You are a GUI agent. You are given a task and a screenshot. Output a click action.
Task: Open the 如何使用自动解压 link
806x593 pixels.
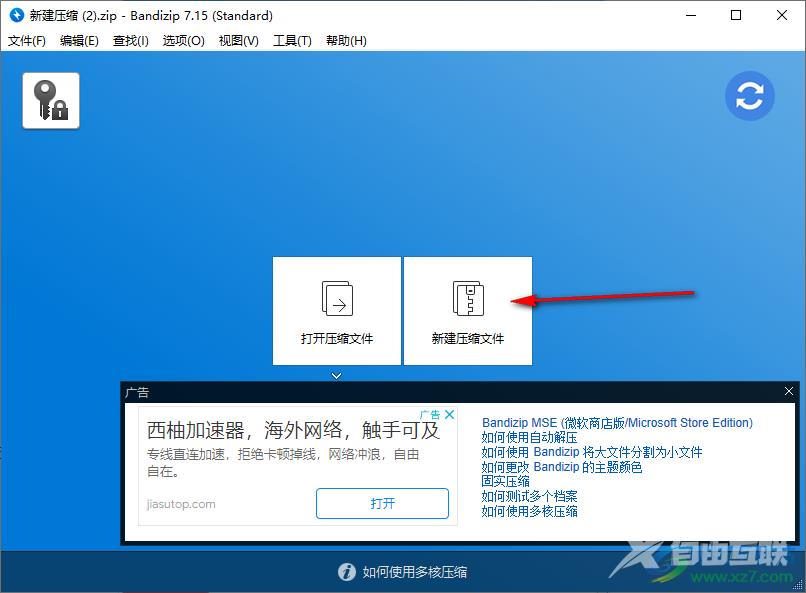click(529, 437)
